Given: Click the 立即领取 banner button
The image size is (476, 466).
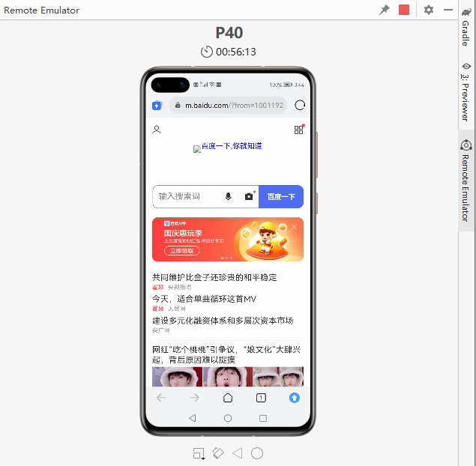Looking at the screenshot, I should 182,251.
